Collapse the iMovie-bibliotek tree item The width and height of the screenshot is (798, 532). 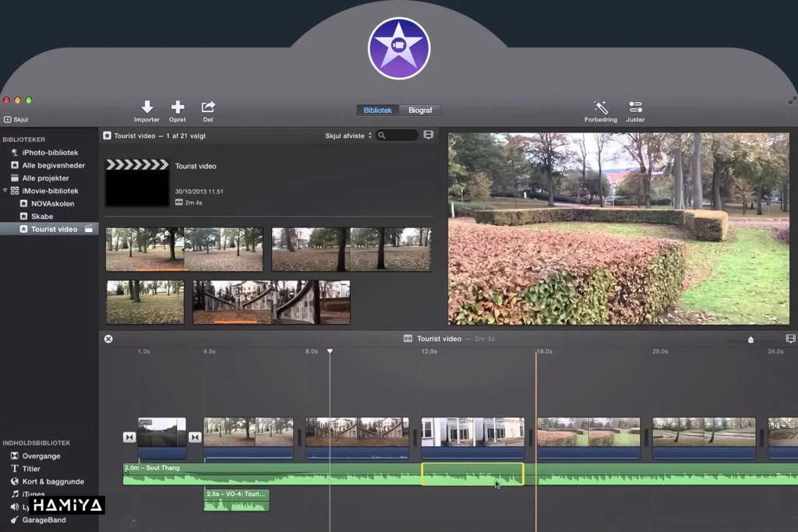pyautogui.click(x=6, y=191)
